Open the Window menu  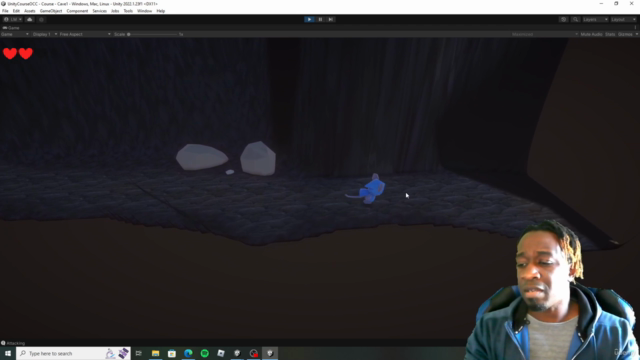144,11
